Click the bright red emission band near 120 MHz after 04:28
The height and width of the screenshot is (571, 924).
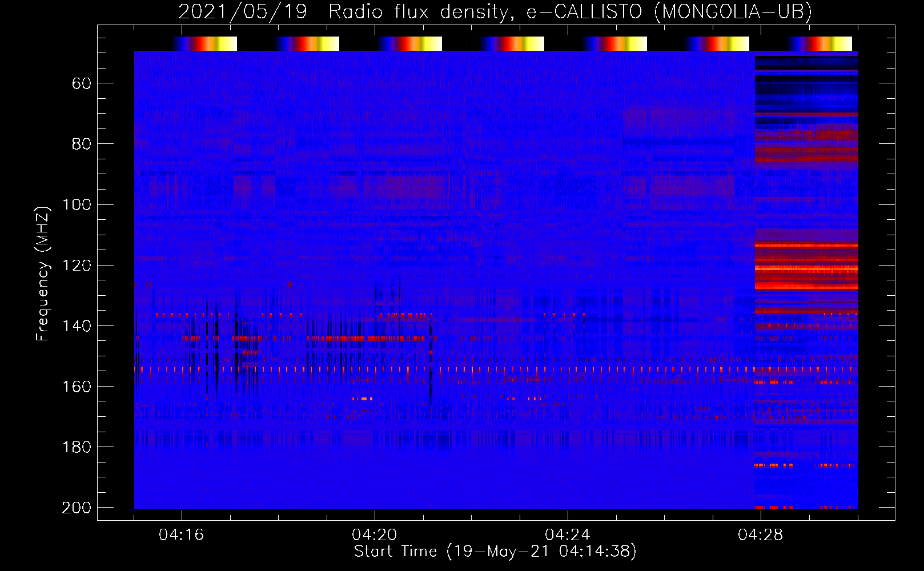[806, 268]
